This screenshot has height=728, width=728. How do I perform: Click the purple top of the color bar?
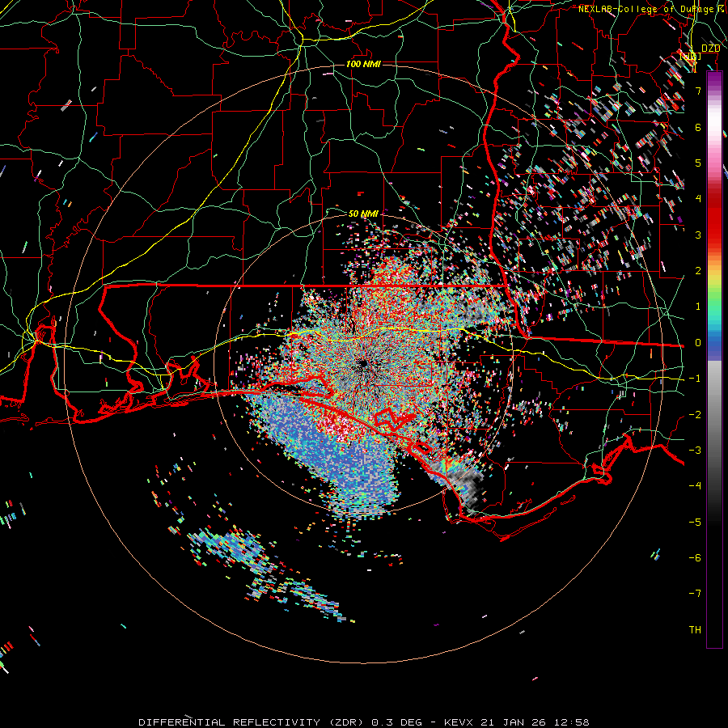tap(714, 79)
